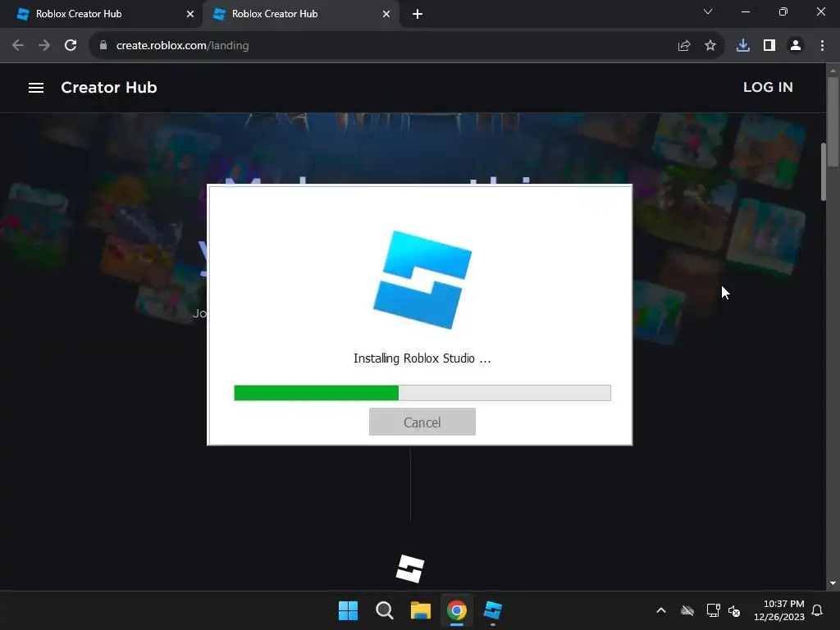Screen dimensions: 840x630
Task: Minimize the Chrome window
Action: tap(745, 11)
